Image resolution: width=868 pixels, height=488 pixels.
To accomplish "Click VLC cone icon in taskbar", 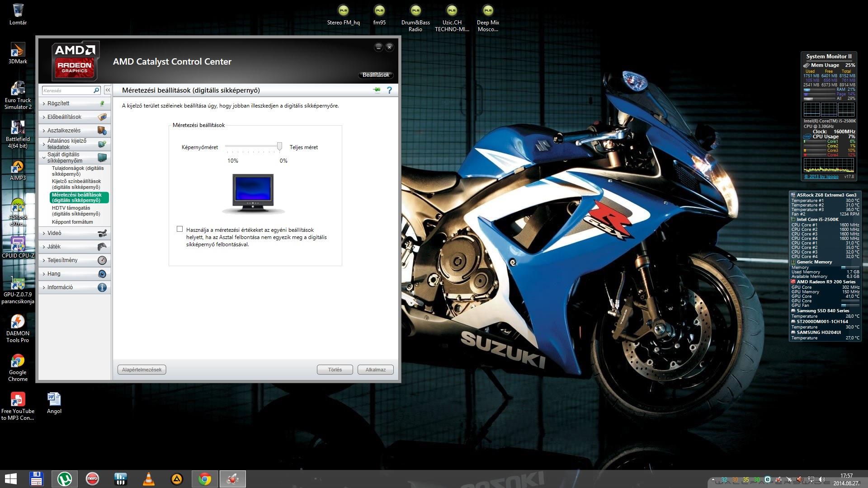I will [x=149, y=479].
